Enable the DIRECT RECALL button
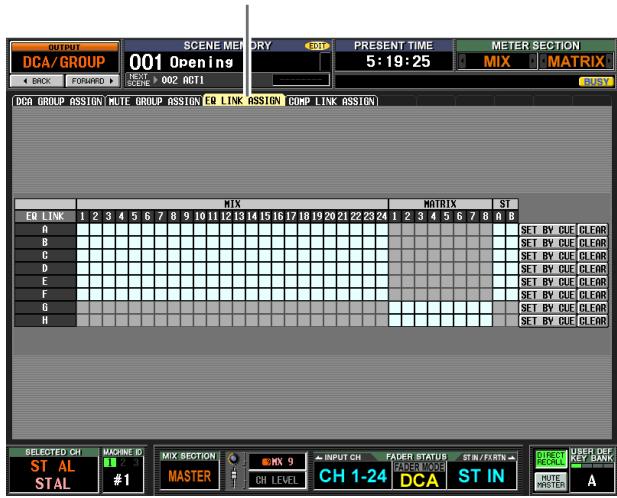617x498 pixels. click(550, 459)
